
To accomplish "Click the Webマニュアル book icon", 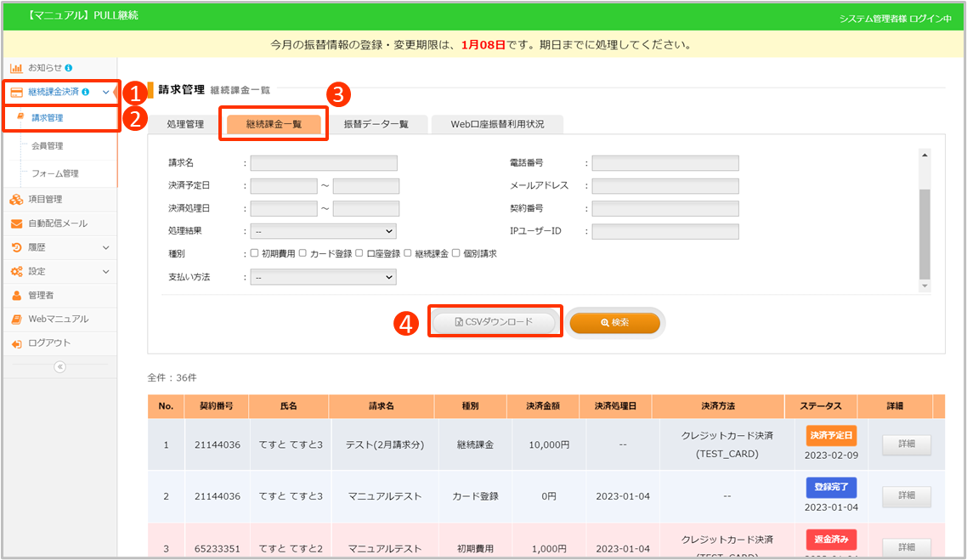I will [x=16, y=320].
